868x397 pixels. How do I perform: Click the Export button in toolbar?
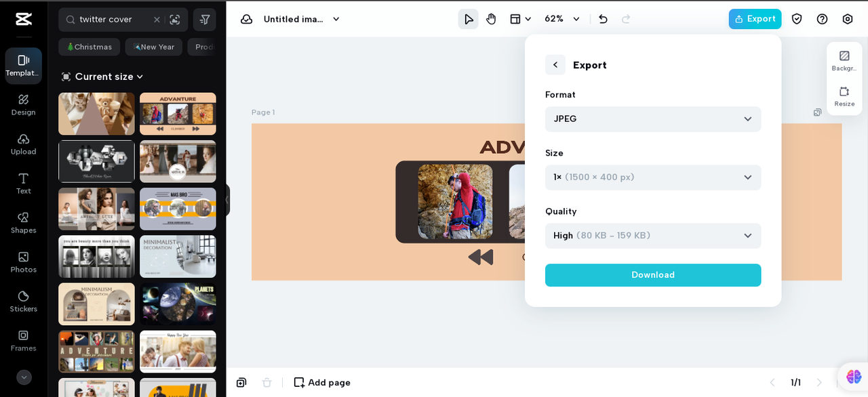pyautogui.click(x=755, y=19)
